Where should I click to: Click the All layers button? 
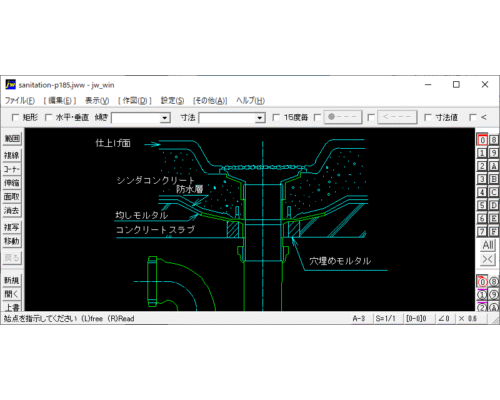[x=488, y=245]
